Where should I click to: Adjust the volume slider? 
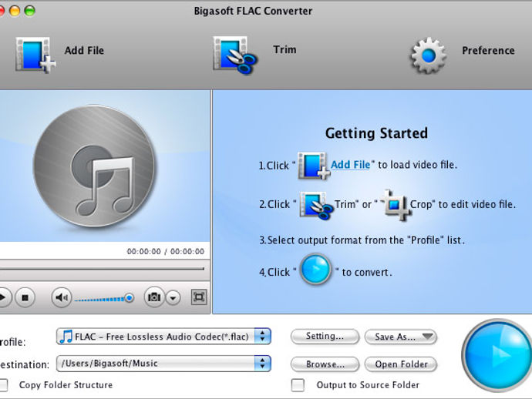[104, 299]
